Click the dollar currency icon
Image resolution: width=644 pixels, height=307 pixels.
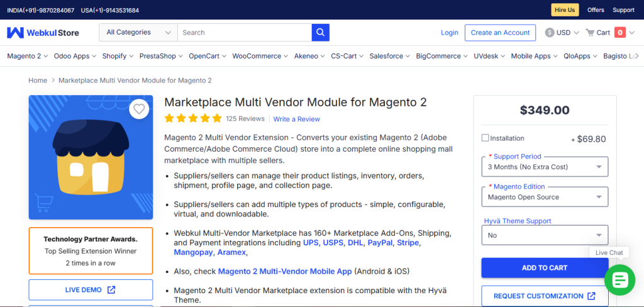click(x=550, y=33)
